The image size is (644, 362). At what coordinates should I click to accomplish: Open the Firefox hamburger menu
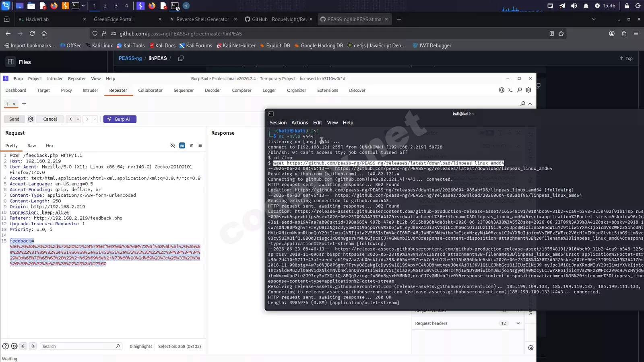coord(636,34)
